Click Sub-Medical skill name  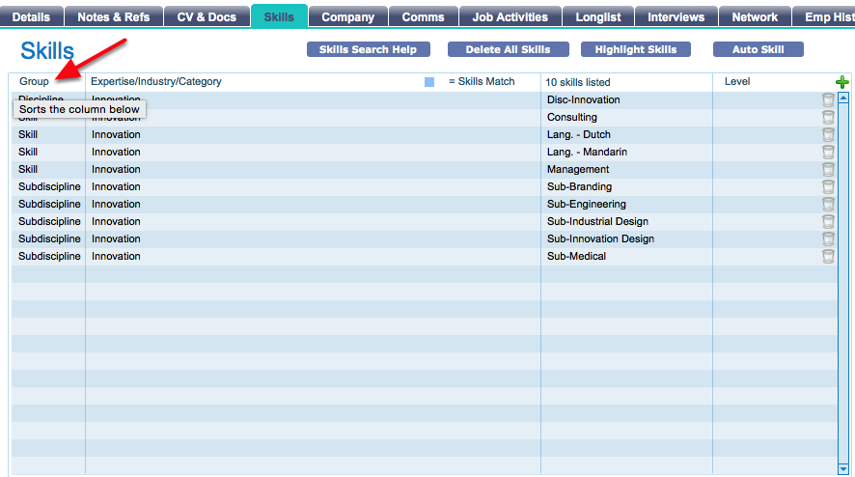(x=576, y=257)
